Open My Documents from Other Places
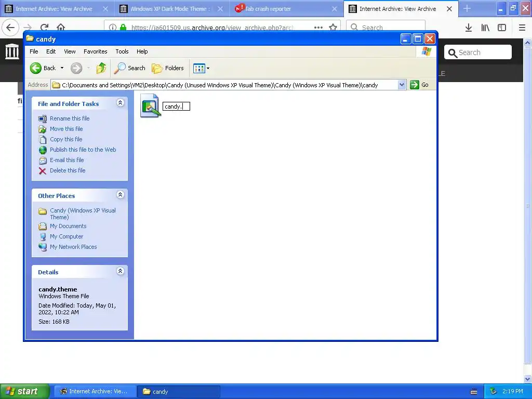Image resolution: width=532 pixels, height=399 pixels. [x=68, y=227]
